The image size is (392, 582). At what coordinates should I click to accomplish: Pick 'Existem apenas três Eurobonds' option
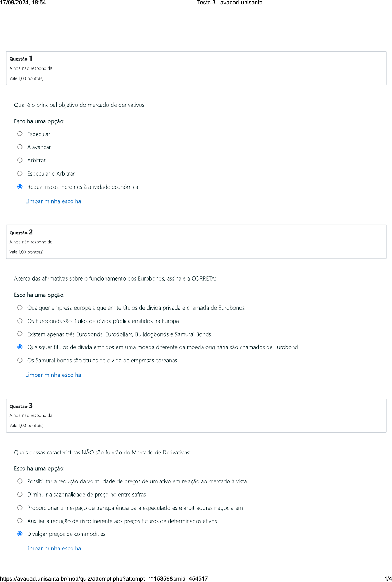pyautogui.click(x=20, y=334)
